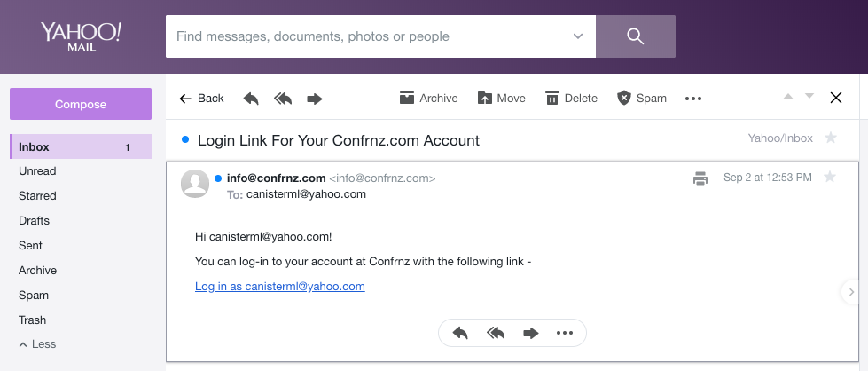
Task: Star the conversation next to Yahoo/Inbox
Action: [831, 138]
